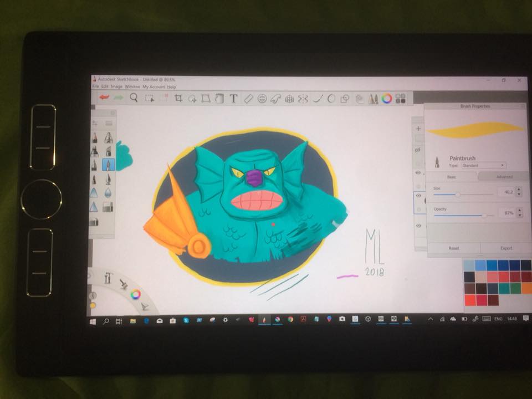Increase brush Size with up stepper
The image size is (532, 399).
click(519, 190)
